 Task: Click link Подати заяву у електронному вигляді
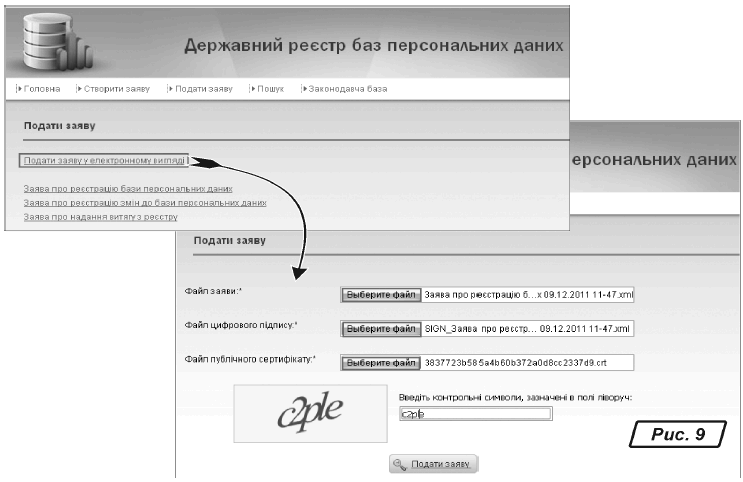tap(104, 160)
